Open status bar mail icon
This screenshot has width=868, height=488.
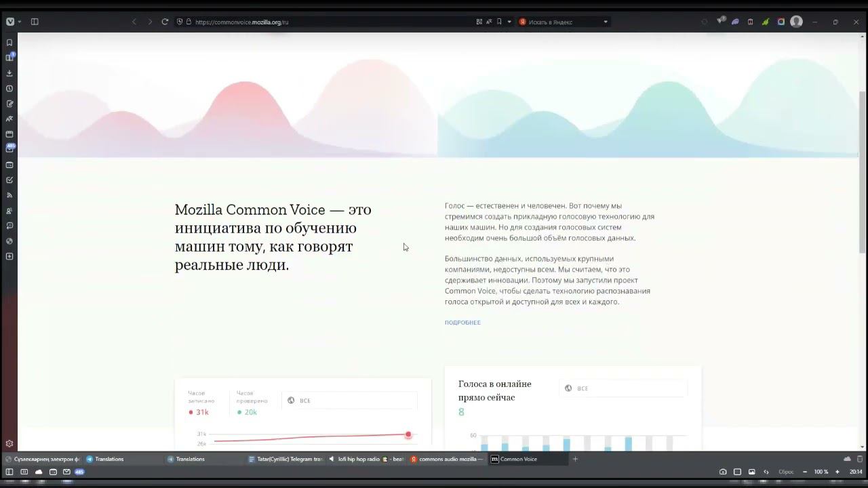tap(66, 472)
